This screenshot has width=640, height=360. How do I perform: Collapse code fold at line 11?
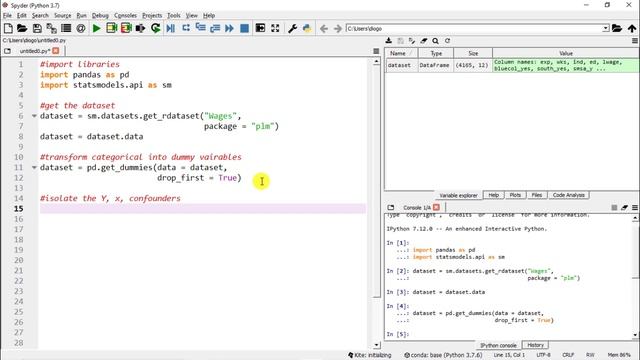point(34,167)
